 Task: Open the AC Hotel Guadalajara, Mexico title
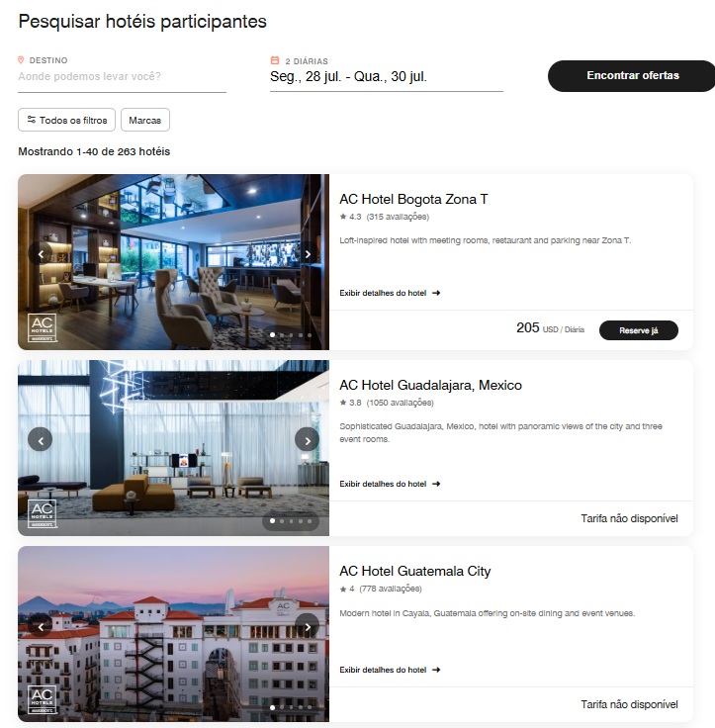[430, 385]
